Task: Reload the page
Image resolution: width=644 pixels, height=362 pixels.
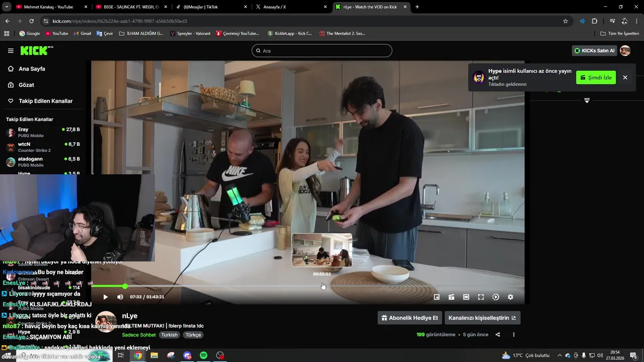Action: [x=31, y=21]
